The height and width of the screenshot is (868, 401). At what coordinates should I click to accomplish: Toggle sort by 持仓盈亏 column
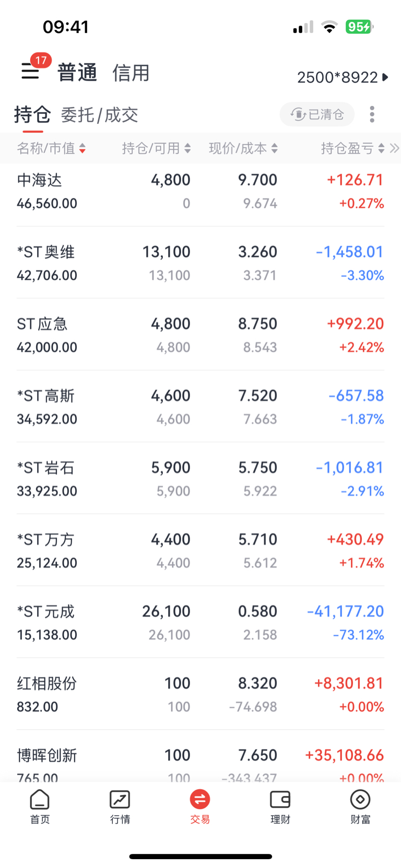point(352,149)
